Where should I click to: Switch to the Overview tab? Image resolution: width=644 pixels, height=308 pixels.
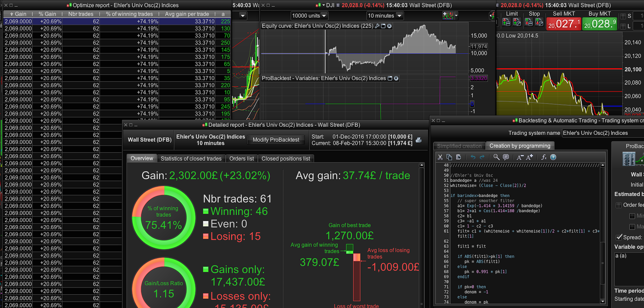(x=142, y=159)
